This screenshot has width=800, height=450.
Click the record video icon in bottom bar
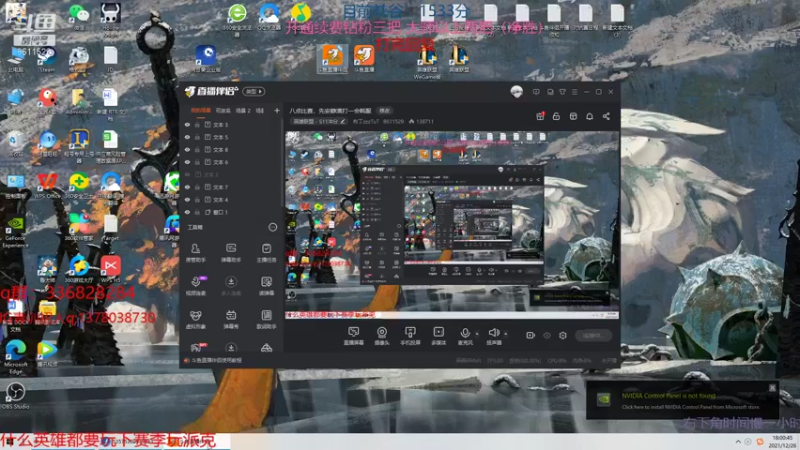531,335
